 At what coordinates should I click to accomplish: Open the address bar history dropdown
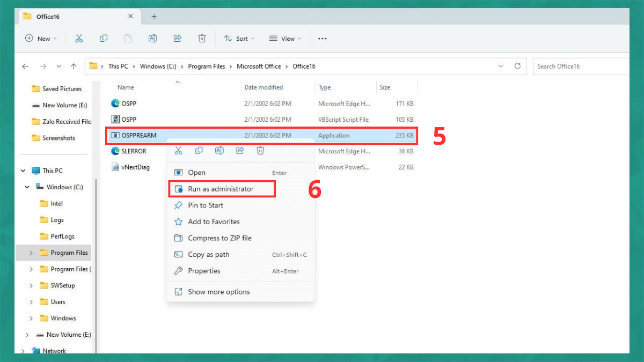[501, 66]
